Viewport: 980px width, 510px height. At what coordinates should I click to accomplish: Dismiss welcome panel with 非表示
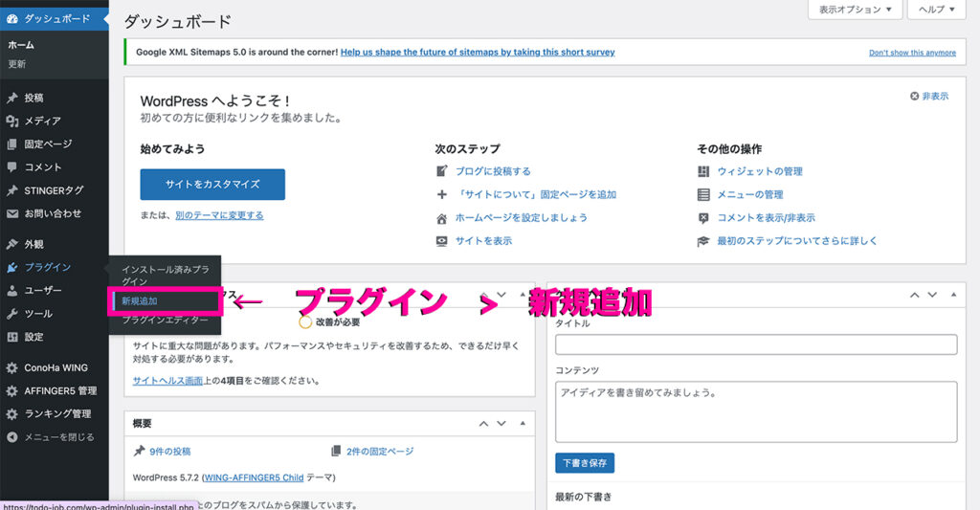[x=929, y=97]
